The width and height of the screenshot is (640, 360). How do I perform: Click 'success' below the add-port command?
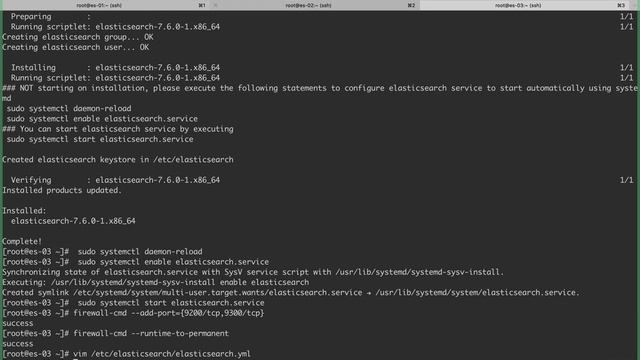point(18,323)
